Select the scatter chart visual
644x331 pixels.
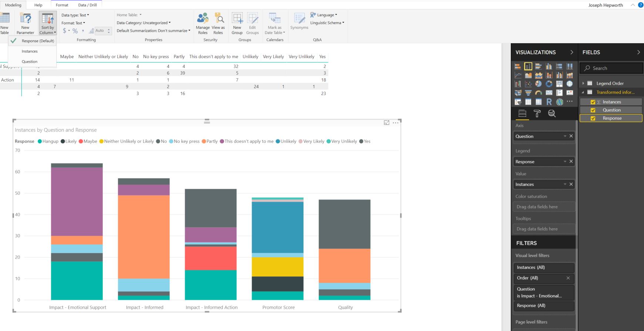528,84
